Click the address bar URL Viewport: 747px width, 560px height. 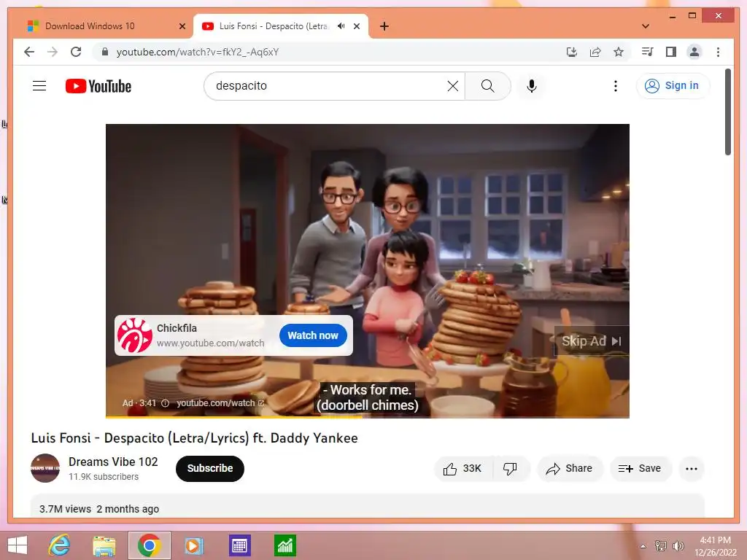pyautogui.click(x=197, y=52)
